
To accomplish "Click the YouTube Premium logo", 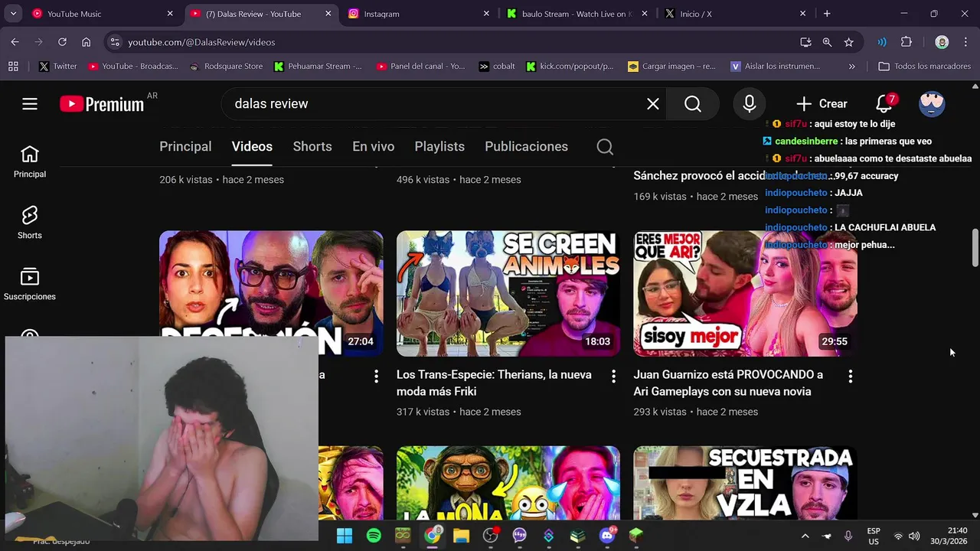I will point(102,103).
